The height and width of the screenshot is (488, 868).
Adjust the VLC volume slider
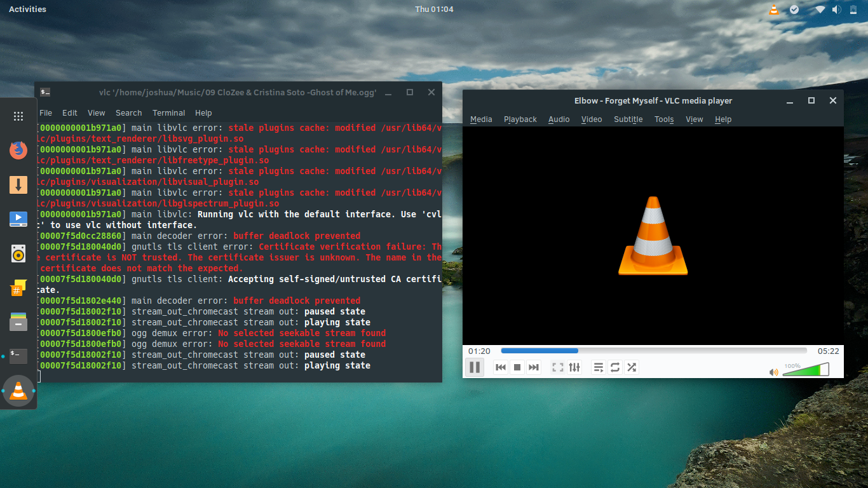click(806, 369)
